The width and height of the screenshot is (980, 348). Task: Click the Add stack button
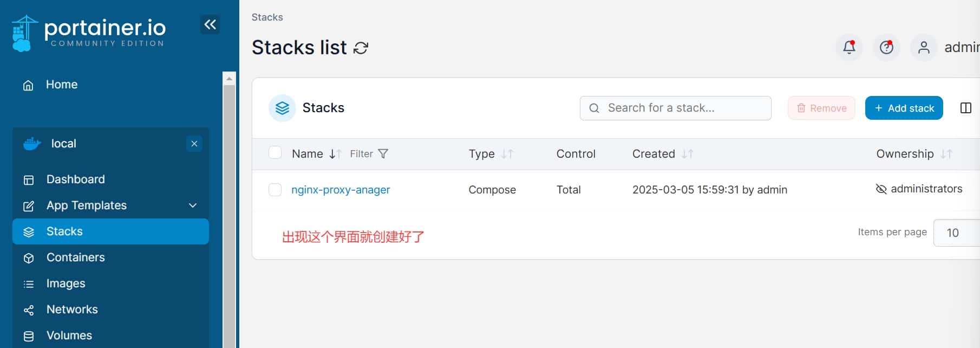tap(904, 108)
